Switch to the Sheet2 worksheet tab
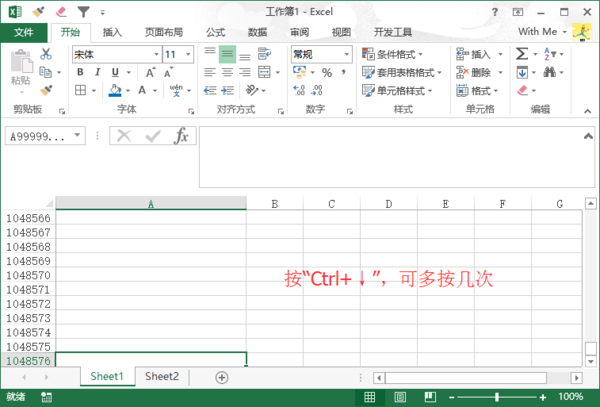This screenshot has height=407, width=600. click(162, 376)
